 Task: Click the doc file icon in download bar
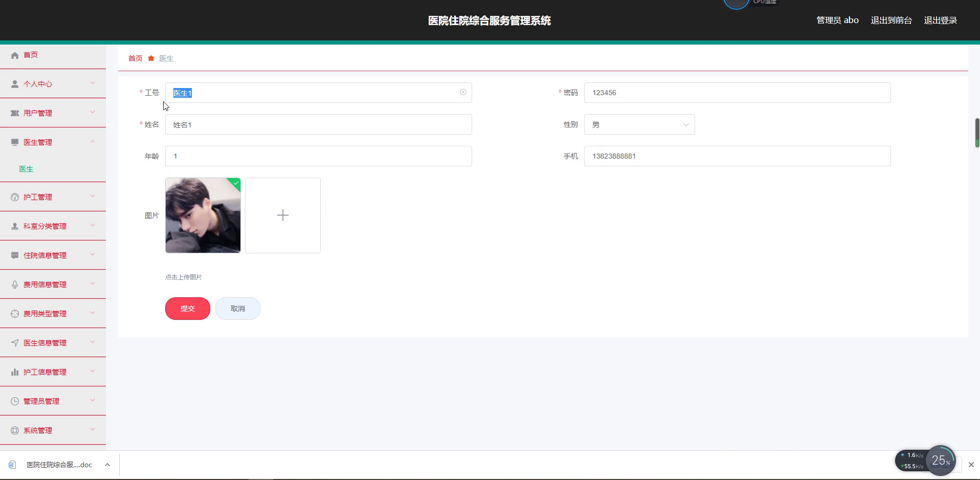click(12, 465)
